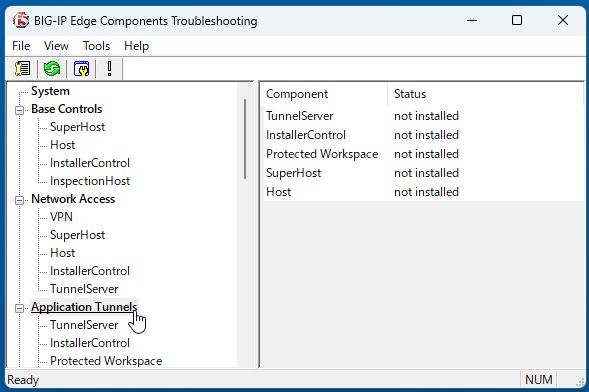Screen dimensions: 589x392
Task: Click the Status column header
Action: tap(486, 94)
